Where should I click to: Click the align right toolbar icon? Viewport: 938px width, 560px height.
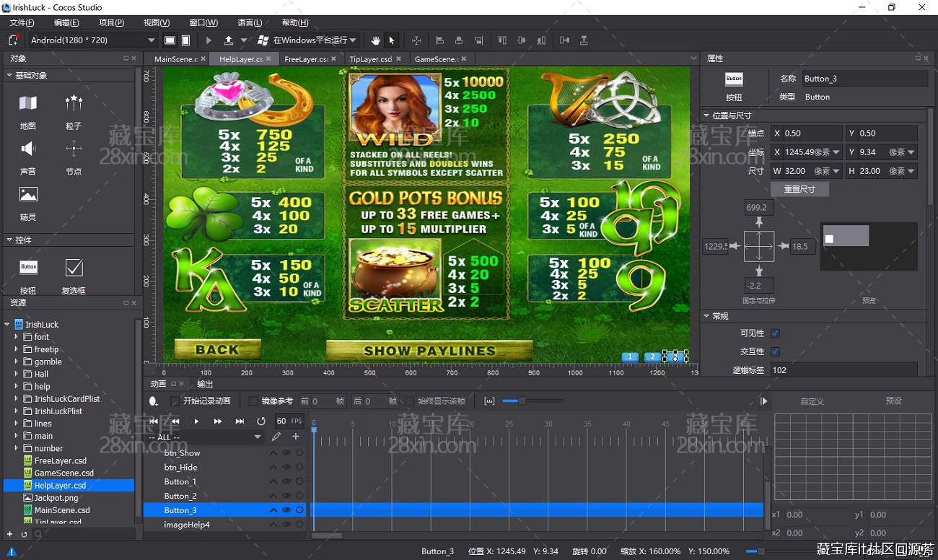click(x=478, y=40)
